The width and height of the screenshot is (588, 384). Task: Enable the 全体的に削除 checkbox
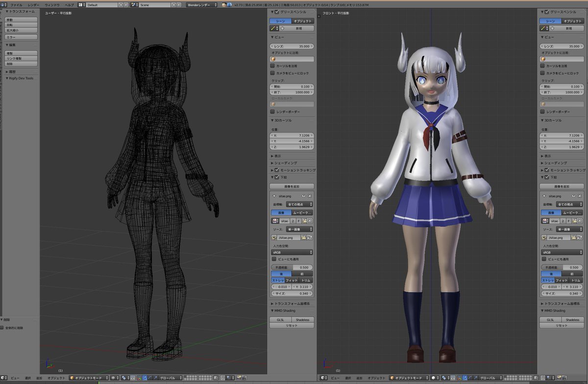2,328
